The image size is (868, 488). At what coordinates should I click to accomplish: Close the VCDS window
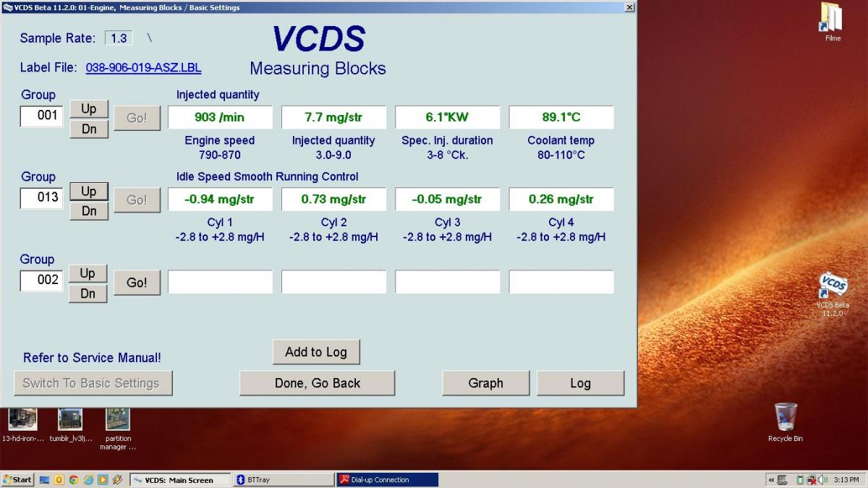(629, 7)
